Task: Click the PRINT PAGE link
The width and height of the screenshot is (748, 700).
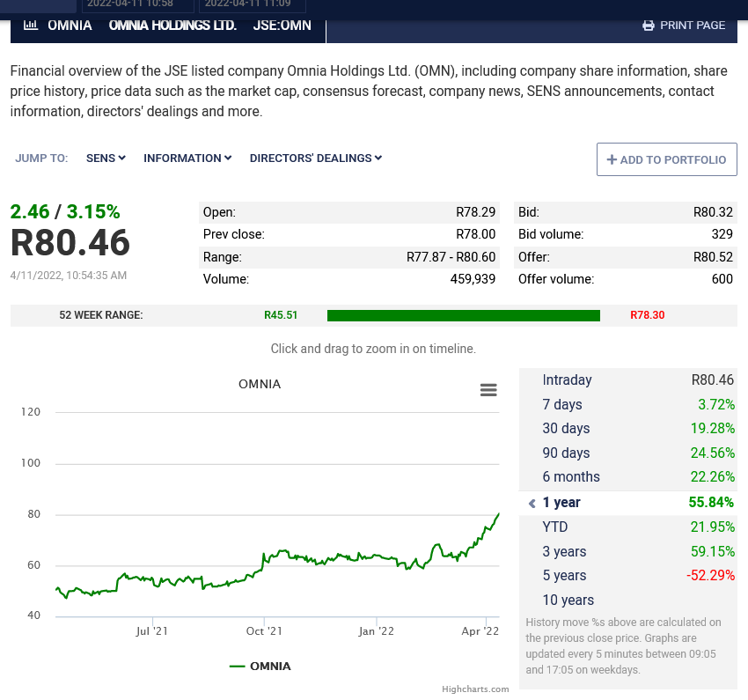Action: tap(684, 26)
